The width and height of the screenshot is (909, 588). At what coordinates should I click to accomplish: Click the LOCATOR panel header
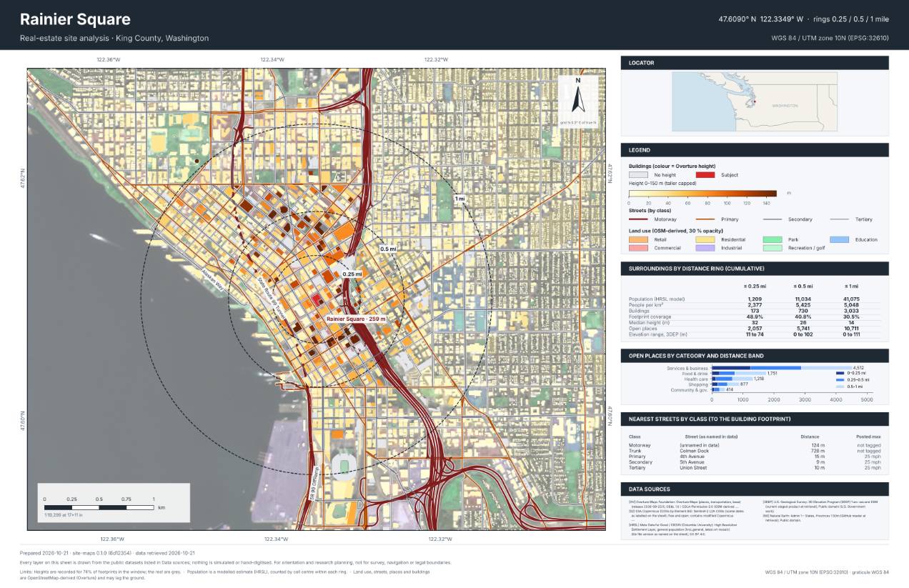tap(755, 63)
